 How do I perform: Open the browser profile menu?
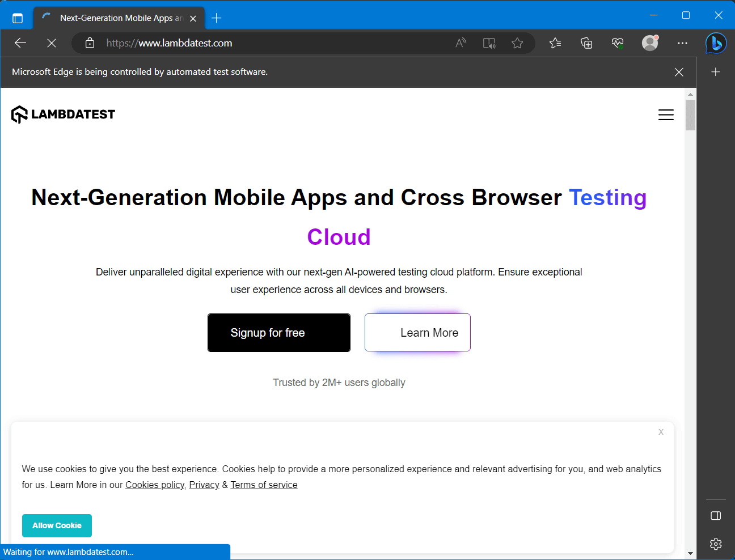click(650, 43)
